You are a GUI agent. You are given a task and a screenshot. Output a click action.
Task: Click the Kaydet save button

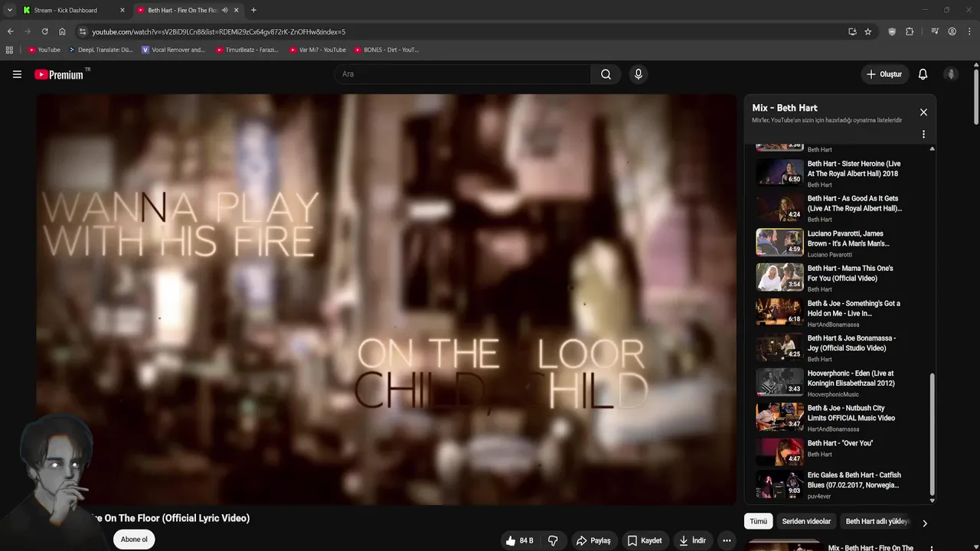coord(645,540)
